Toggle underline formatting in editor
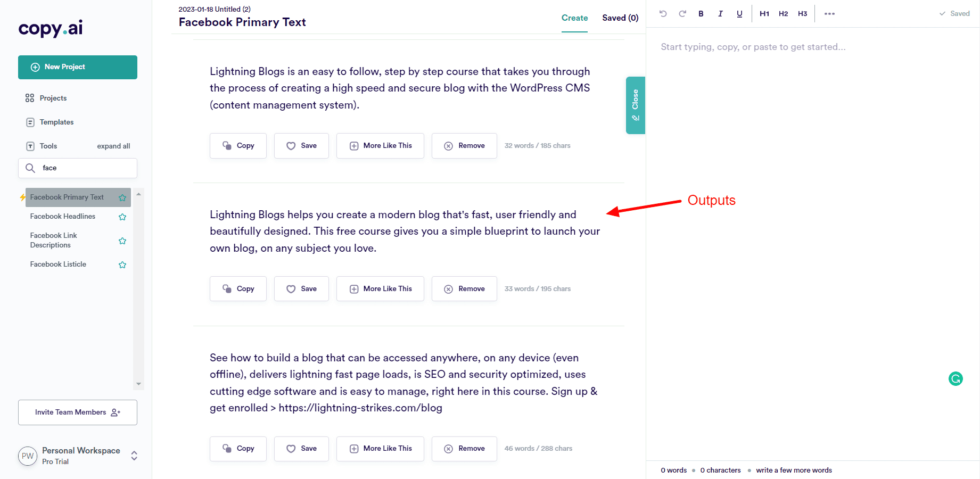 coord(739,14)
